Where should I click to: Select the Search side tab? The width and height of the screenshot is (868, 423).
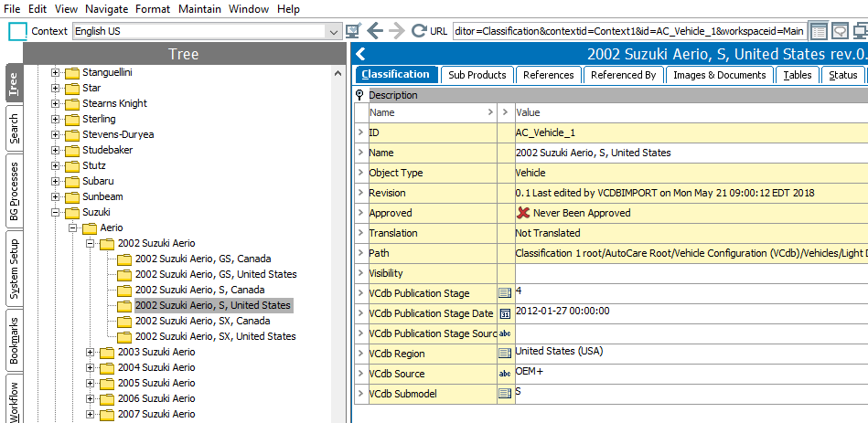click(13, 129)
